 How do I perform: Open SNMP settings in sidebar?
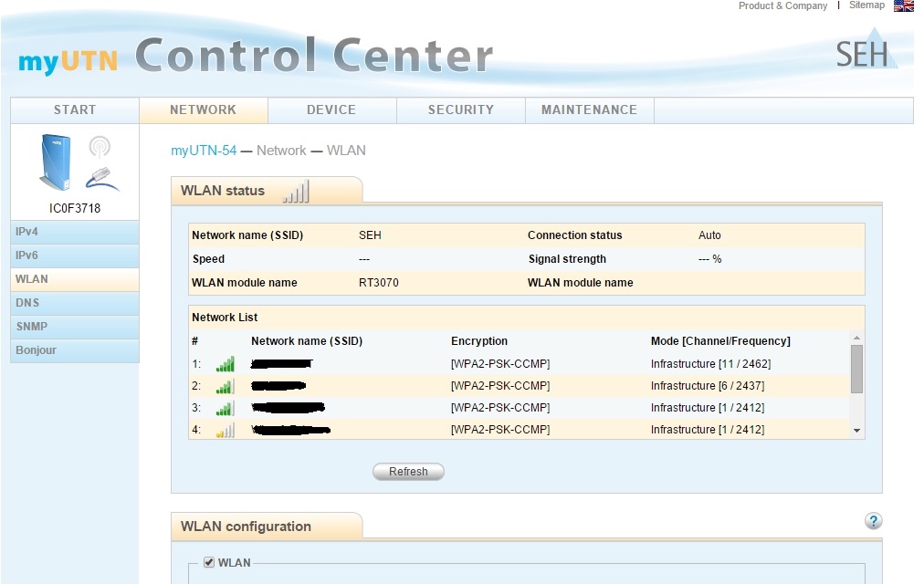[32, 327]
